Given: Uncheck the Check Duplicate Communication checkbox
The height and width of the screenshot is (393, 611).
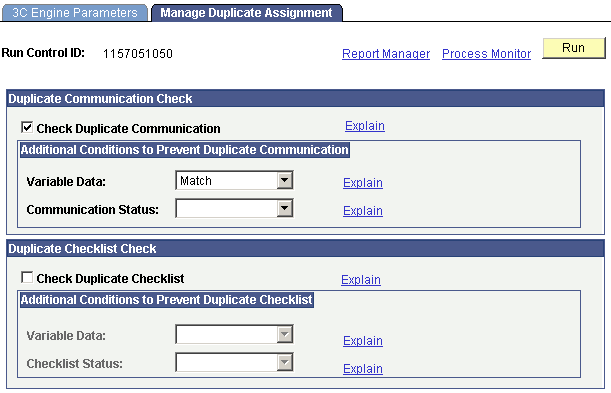Looking at the screenshot, I should [x=27, y=127].
